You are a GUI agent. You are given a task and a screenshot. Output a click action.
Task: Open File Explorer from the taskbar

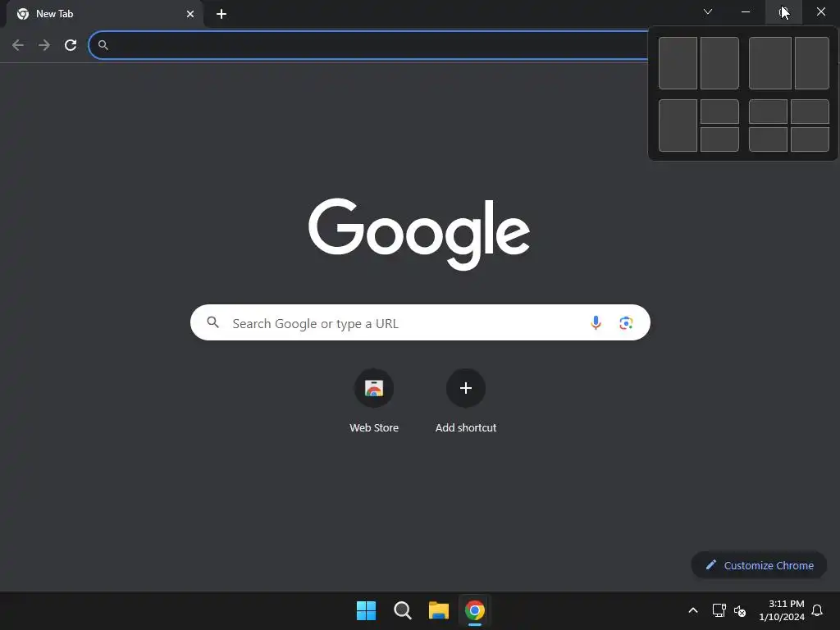(439, 610)
